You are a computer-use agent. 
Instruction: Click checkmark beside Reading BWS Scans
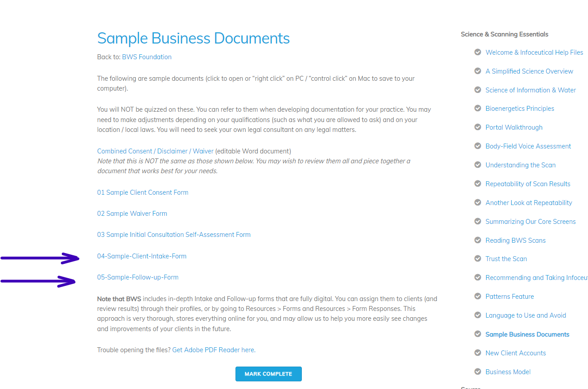point(478,240)
